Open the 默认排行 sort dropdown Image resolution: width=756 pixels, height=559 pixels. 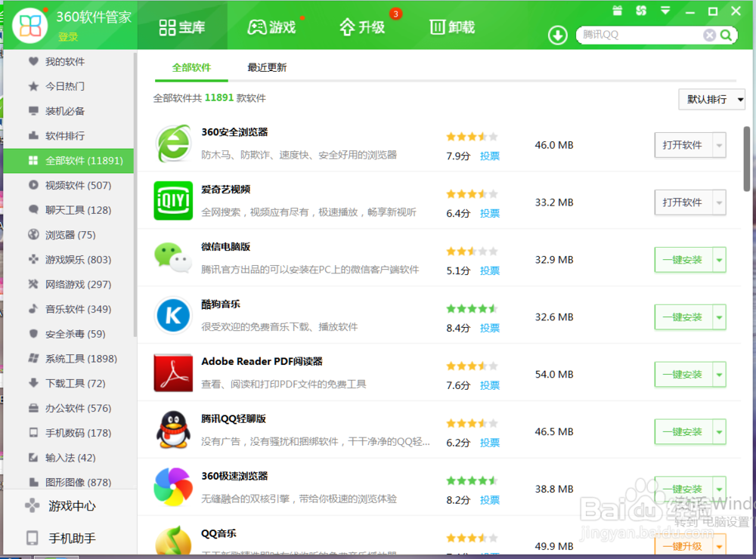pyautogui.click(x=711, y=99)
